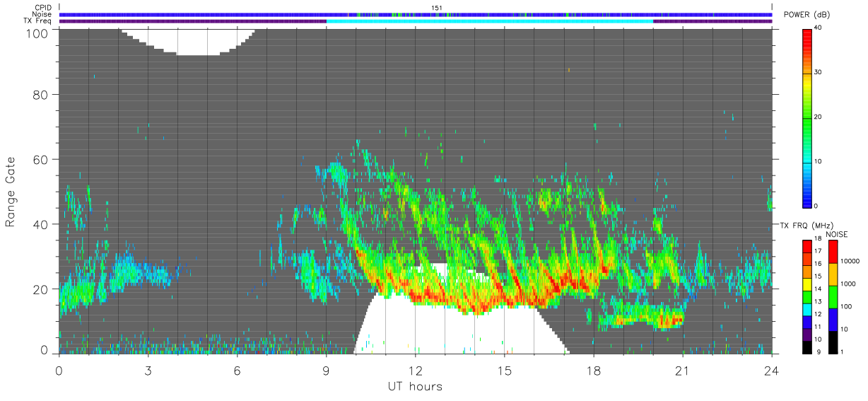
Task: Click the 9 tick label on UT hours axis
Action: coord(326,371)
